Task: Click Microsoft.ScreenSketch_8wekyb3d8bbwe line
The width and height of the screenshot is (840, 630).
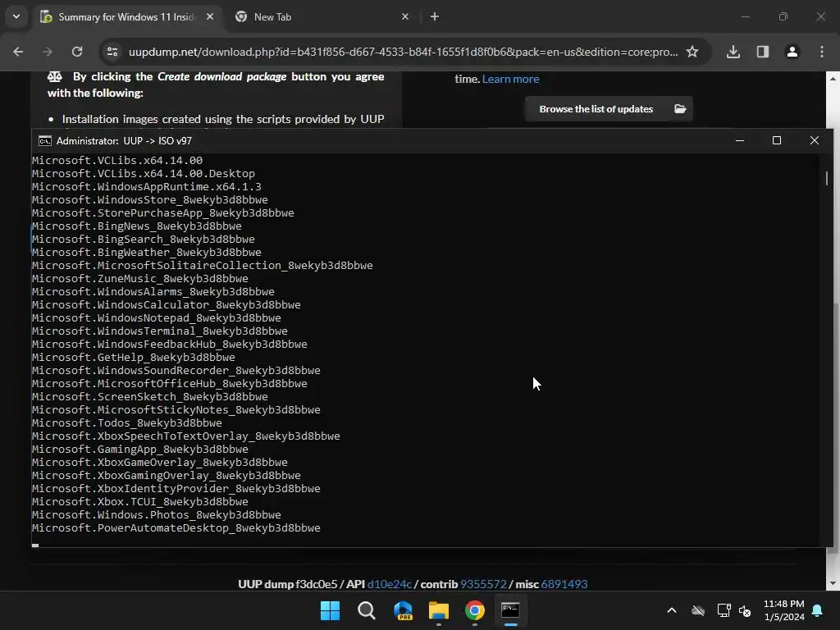Action: [149, 396]
